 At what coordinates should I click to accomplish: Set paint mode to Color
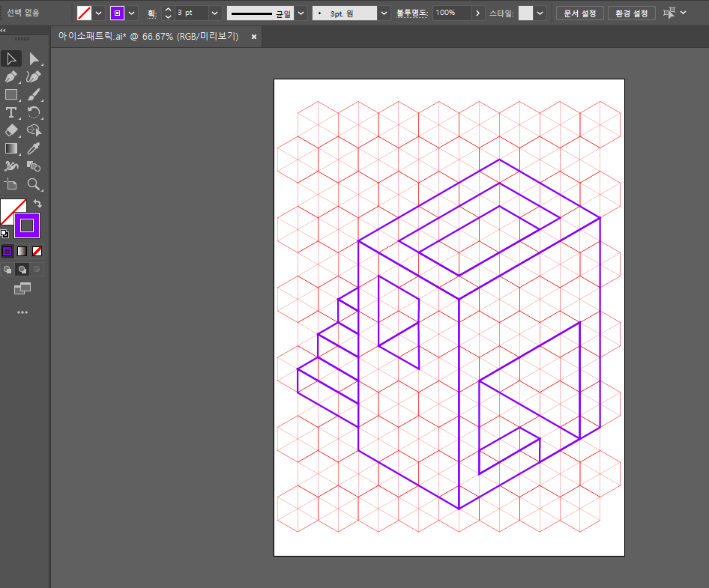7,251
